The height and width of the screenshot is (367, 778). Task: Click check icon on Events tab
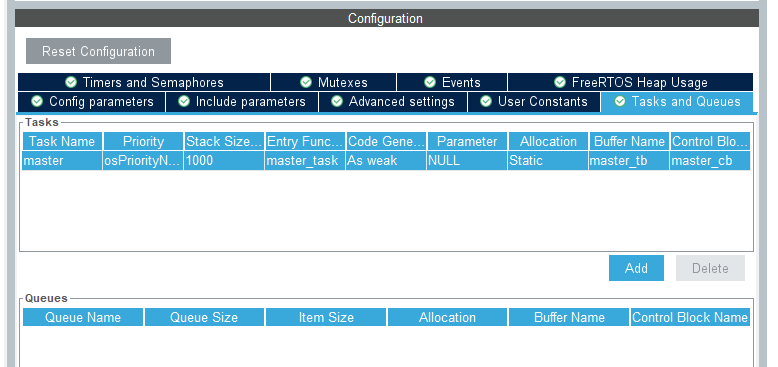[x=430, y=82]
